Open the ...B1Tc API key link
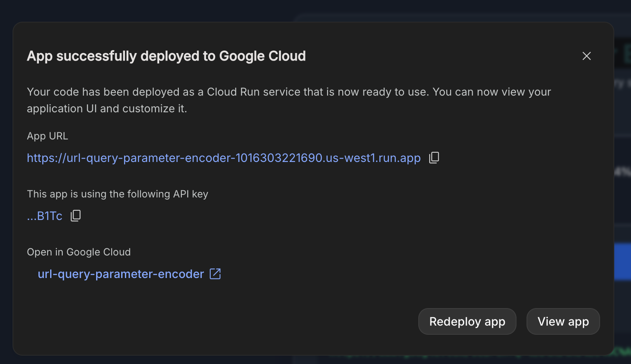 pos(45,216)
